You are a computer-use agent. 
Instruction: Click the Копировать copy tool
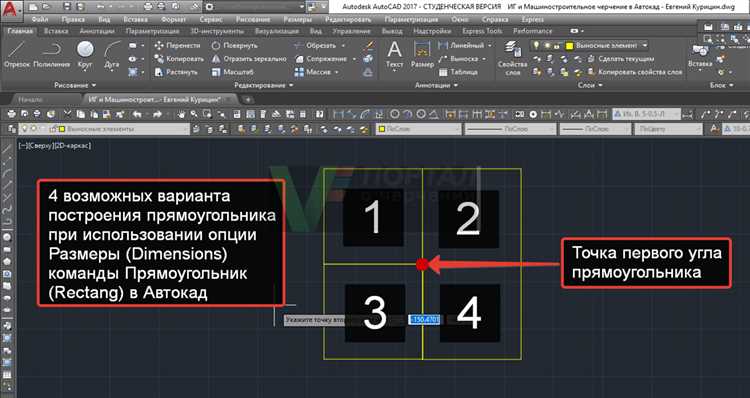(179, 59)
